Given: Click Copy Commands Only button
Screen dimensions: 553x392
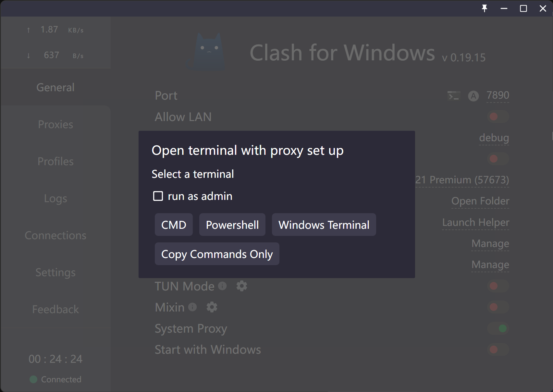Looking at the screenshot, I should (217, 254).
